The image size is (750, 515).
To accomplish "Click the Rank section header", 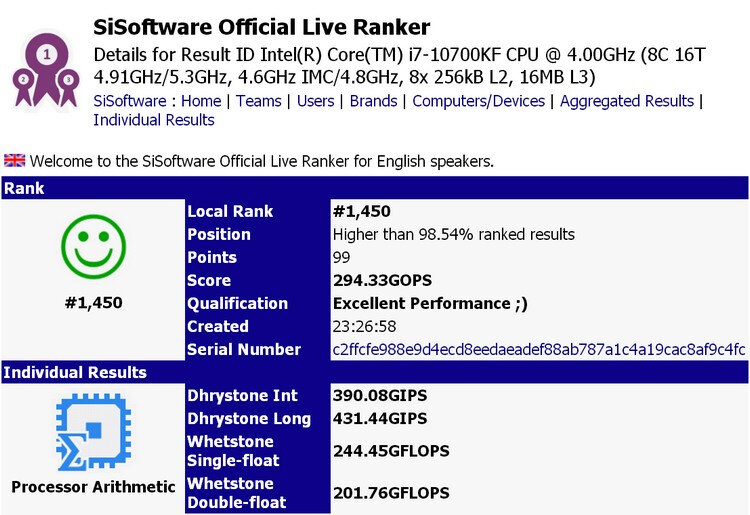I will coord(375,188).
